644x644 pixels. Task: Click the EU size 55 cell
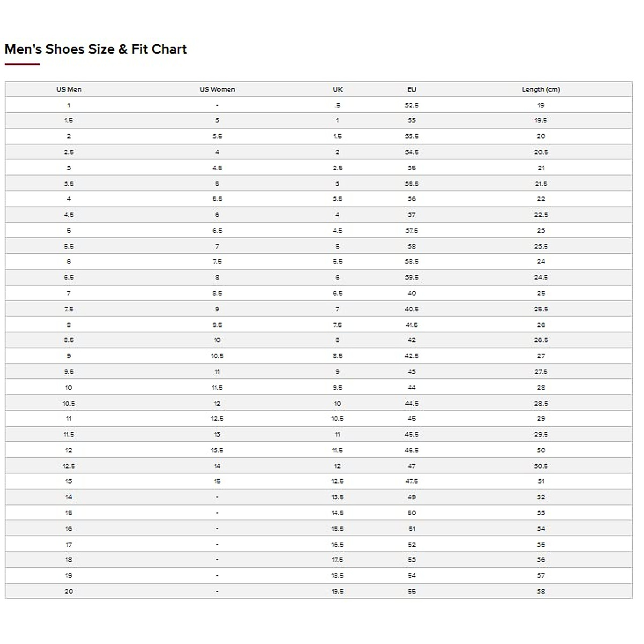(412, 591)
